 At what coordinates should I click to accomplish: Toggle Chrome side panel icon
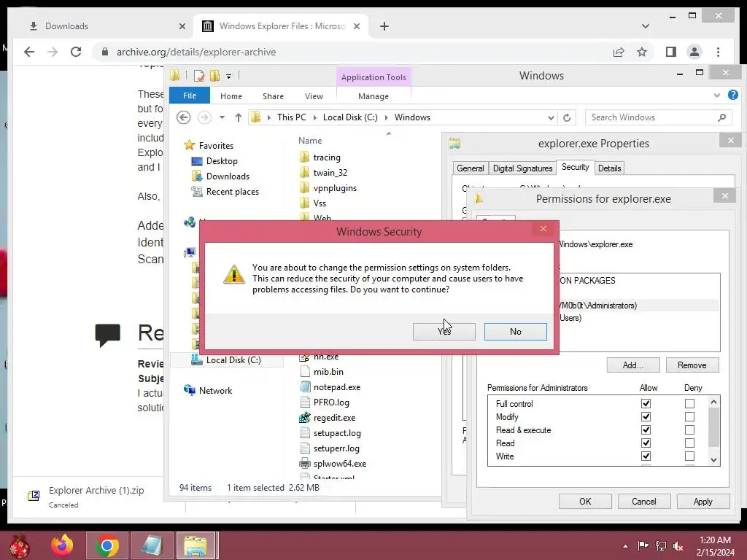[671, 52]
